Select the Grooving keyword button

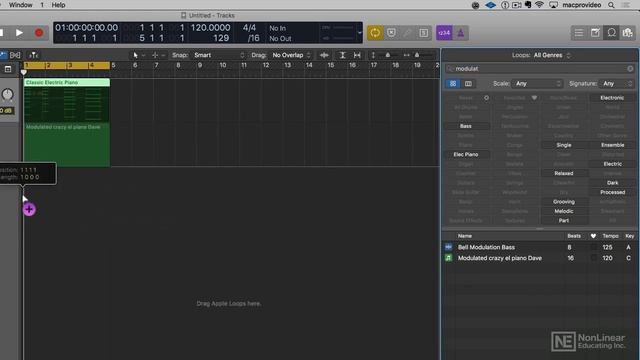564,202
